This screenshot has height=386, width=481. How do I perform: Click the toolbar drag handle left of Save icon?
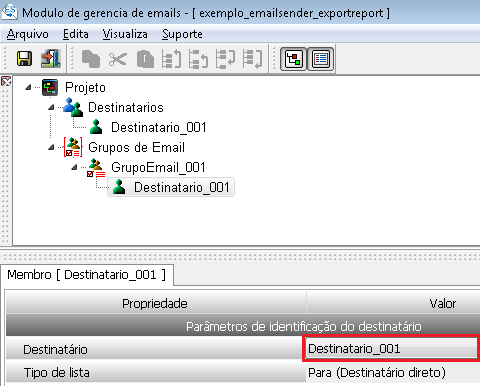(4, 59)
